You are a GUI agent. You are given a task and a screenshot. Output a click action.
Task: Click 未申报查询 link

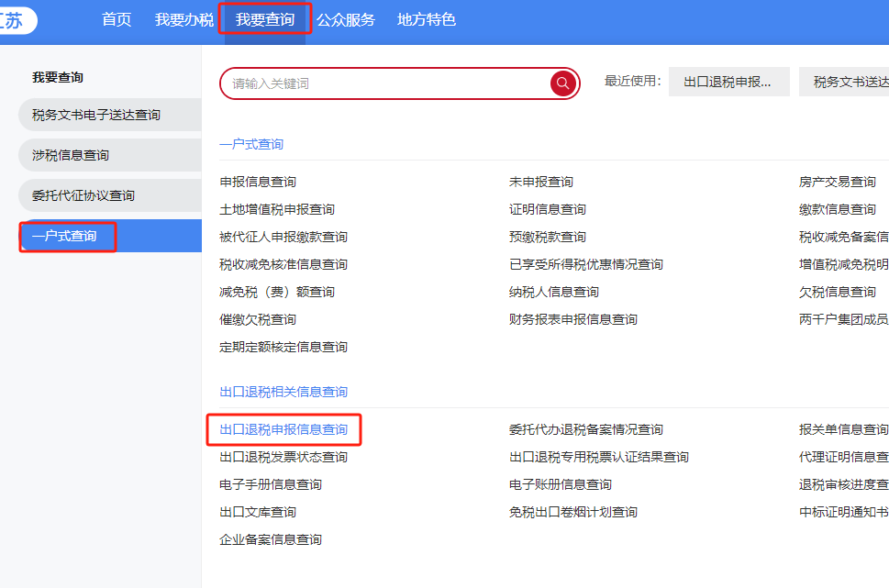[541, 182]
